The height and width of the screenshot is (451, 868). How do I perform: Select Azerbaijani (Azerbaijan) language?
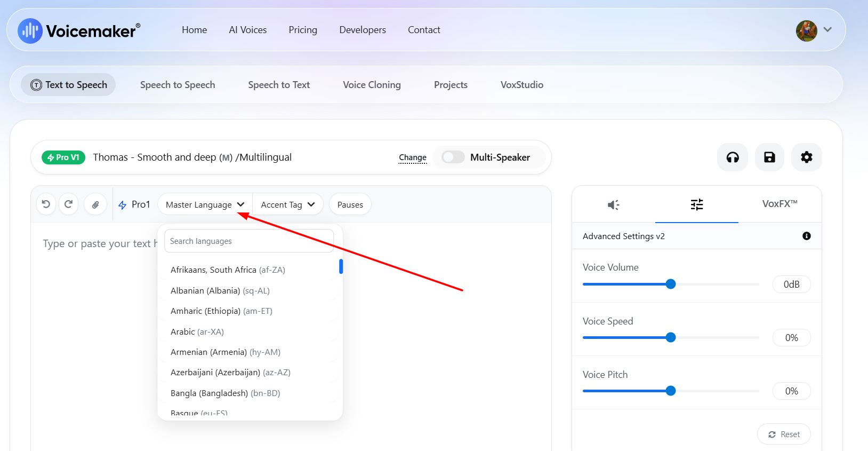[x=230, y=373]
